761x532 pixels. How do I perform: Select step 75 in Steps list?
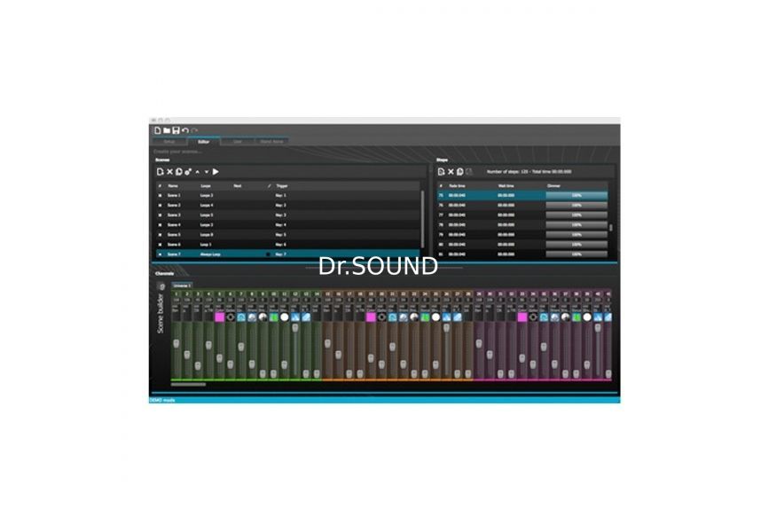click(522, 195)
